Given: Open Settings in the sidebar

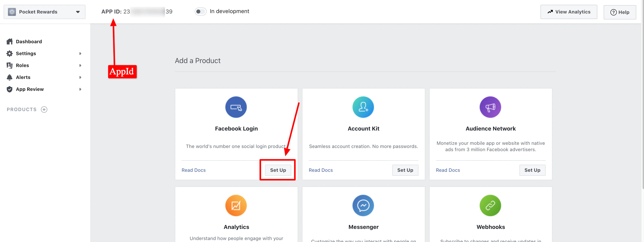Looking at the screenshot, I should coord(26,53).
